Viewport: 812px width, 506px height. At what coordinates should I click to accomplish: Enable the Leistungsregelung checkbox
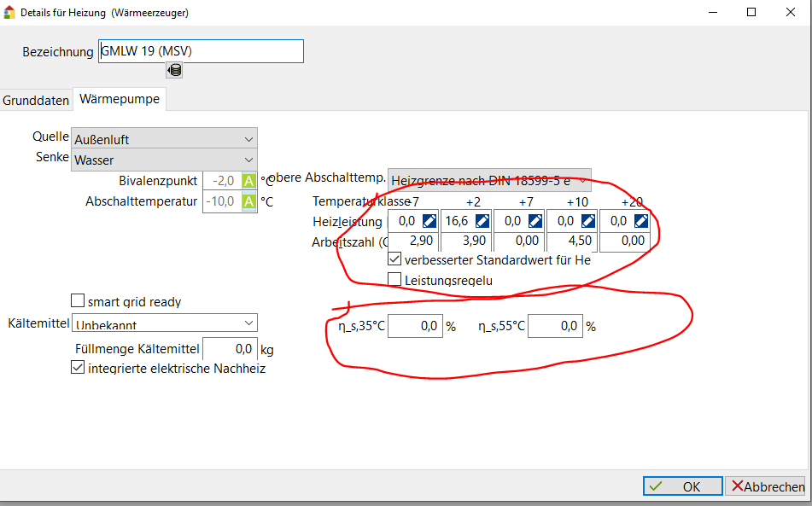point(394,280)
